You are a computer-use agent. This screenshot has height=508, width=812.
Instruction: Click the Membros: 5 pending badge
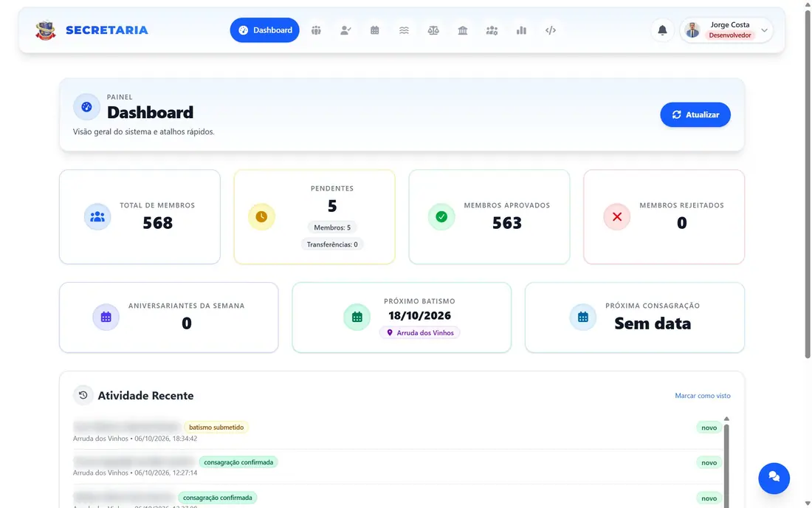[x=332, y=227]
